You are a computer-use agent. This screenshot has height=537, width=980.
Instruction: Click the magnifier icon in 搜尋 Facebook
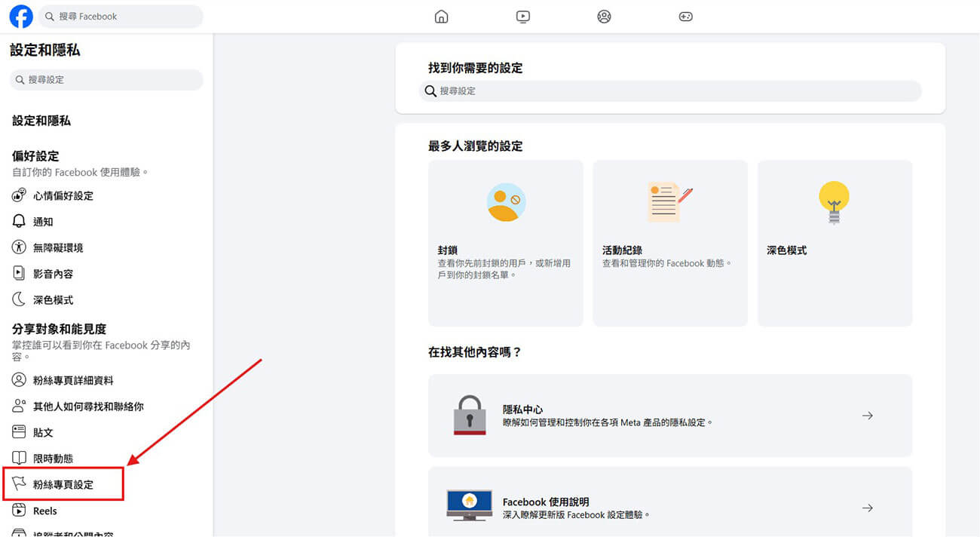pyautogui.click(x=50, y=16)
